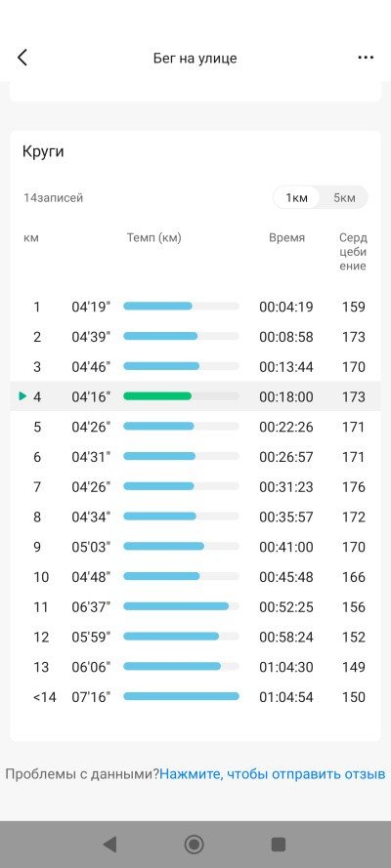
Task: Tap the Время column header
Action: tap(286, 238)
